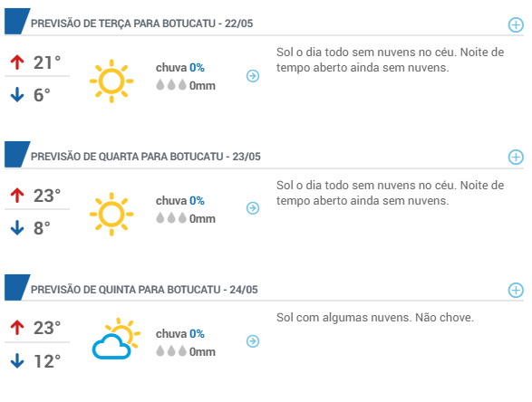
Task: Open rain details arrow for Quinta
Action: (253, 341)
